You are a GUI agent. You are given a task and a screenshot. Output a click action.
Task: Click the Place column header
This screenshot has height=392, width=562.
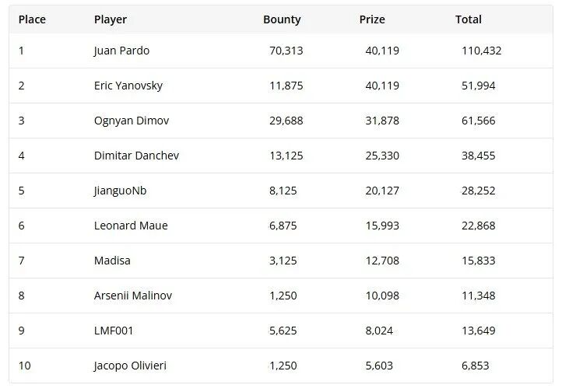pyautogui.click(x=32, y=19)
